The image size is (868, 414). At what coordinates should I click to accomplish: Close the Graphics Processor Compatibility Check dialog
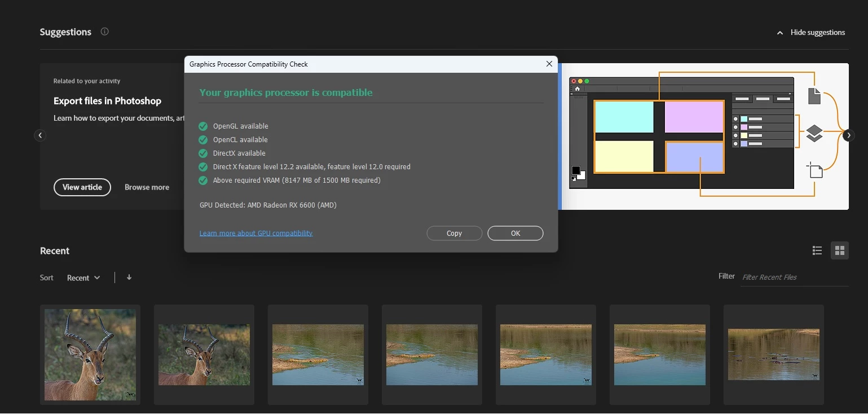click(x=549, y=64)
